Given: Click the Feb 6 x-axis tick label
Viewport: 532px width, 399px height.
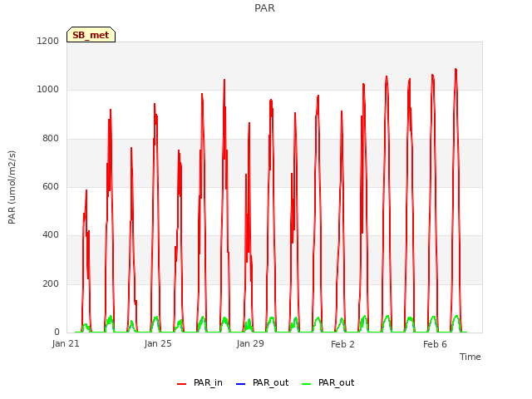Looking at the screenshot, I should pyautogui.click(x=435, y=344).
